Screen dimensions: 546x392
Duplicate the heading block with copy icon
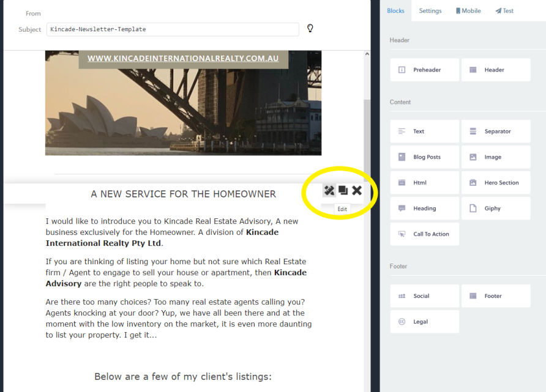click(x=343, y=190)
